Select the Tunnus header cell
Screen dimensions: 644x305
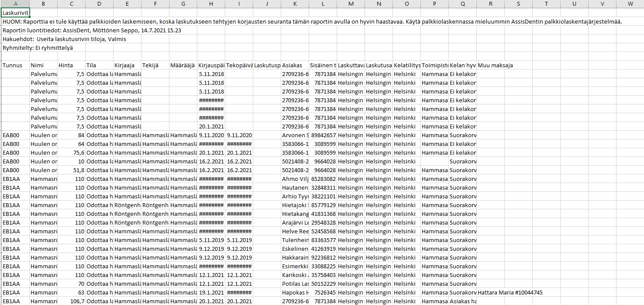(x=15, y=65)
